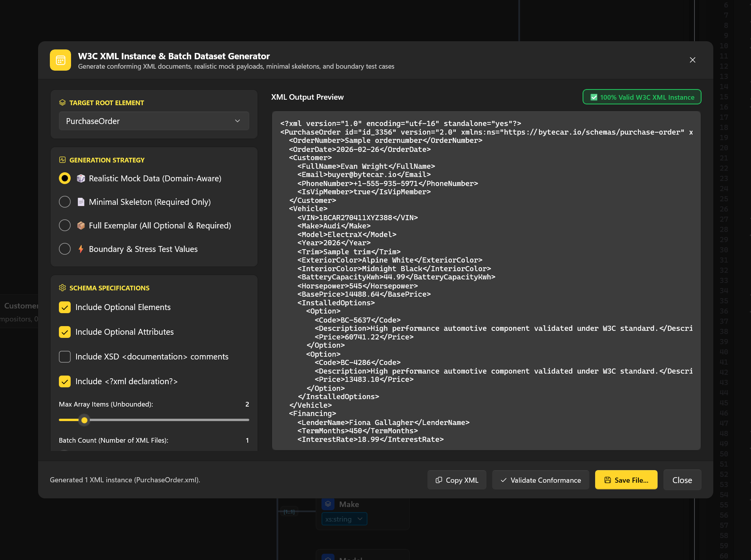This screenshot has width=751, height=560.
Task: Open the xs:string type dropdown on the Make node
Action: [x=345, y=519]
